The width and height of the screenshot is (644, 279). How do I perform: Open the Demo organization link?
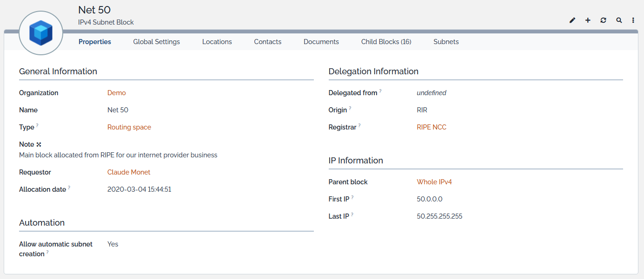tap(117, 93)
